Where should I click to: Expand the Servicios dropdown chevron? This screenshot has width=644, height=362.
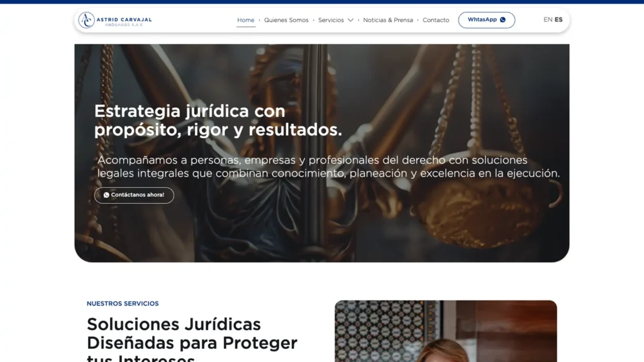350,20
